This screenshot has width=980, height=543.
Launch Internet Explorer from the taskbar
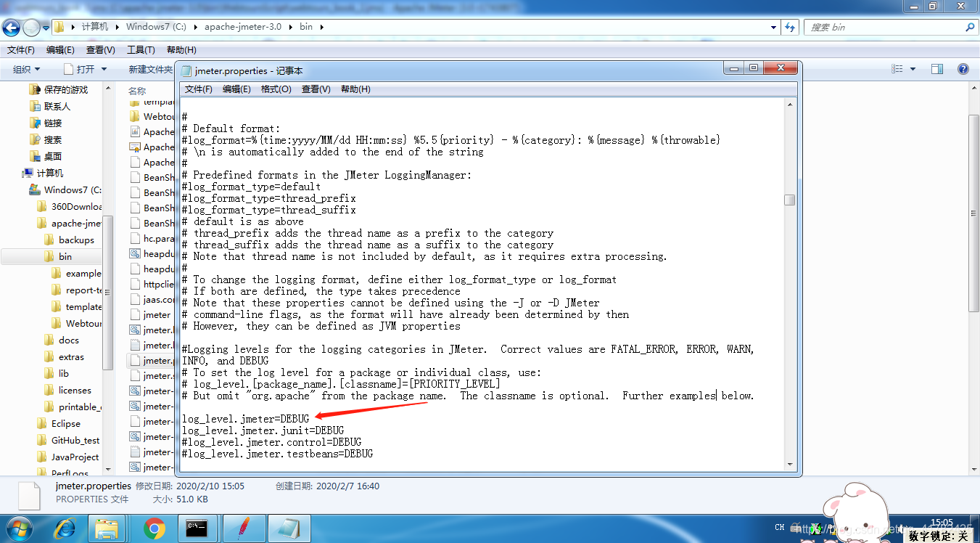(x=66, y=528)
